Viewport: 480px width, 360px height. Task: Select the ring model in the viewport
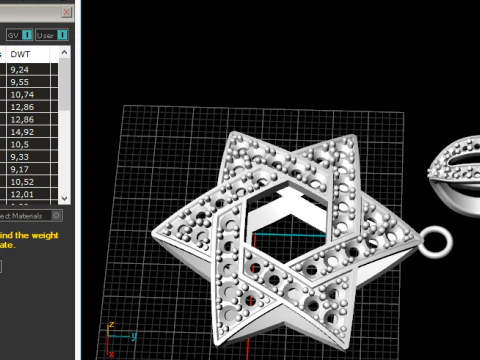click(x=455, y=175)
